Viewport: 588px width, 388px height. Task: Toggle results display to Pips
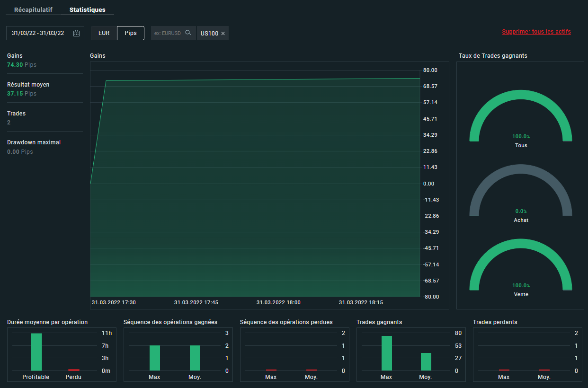click(131, 33)
